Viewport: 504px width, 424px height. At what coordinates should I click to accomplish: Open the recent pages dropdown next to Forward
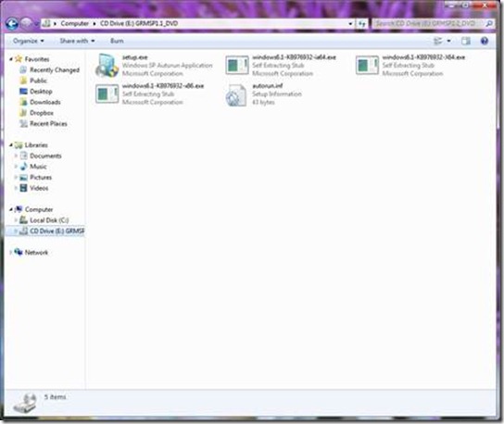pos(36,24)
